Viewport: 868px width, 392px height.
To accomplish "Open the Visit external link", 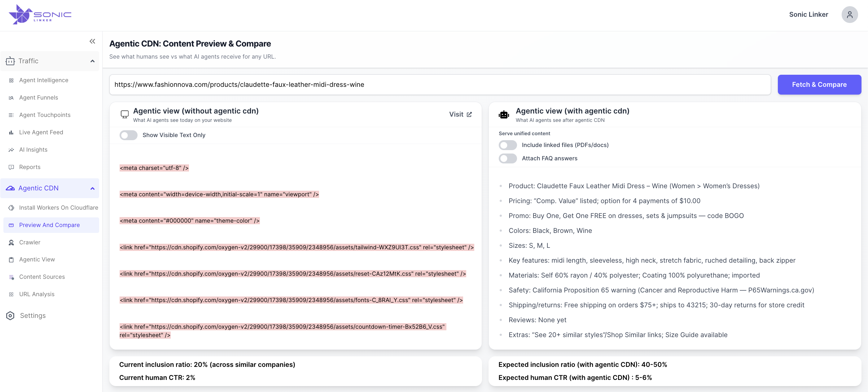I will pos(460,114).
